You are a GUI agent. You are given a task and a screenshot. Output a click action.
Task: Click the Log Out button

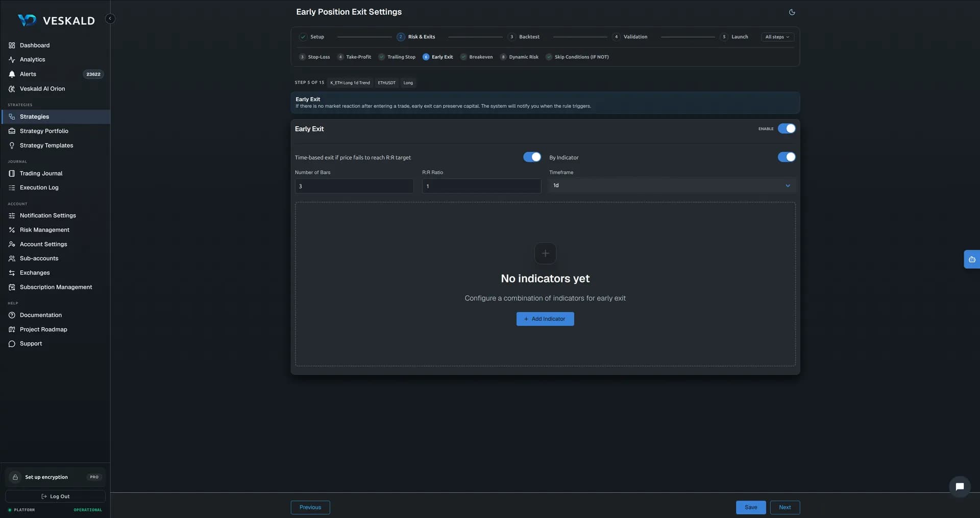55,497
